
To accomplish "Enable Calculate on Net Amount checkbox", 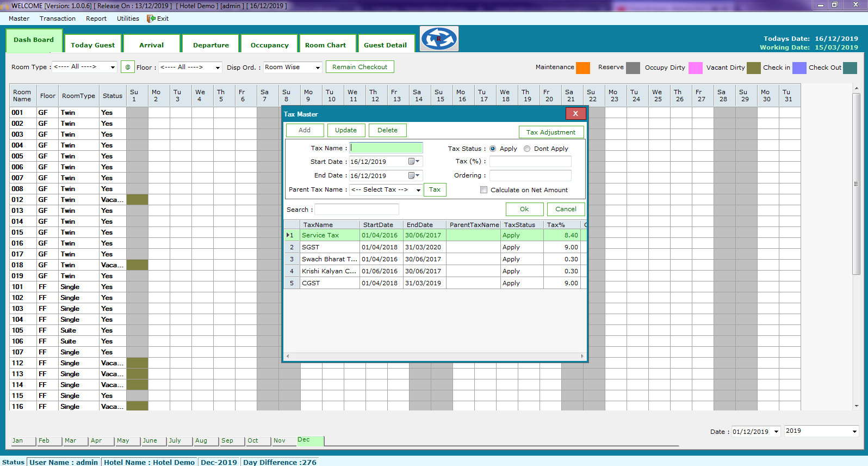I will point(483,190).
